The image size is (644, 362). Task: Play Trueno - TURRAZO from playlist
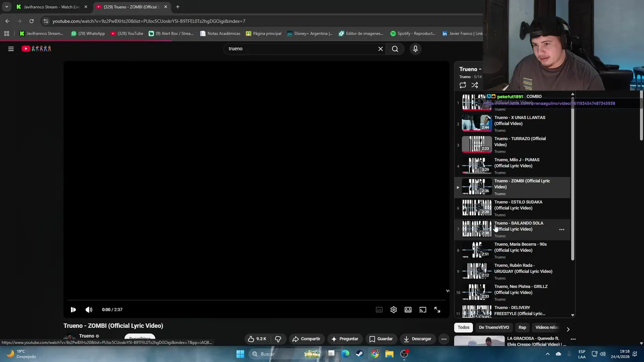click(x=513, y=145)
